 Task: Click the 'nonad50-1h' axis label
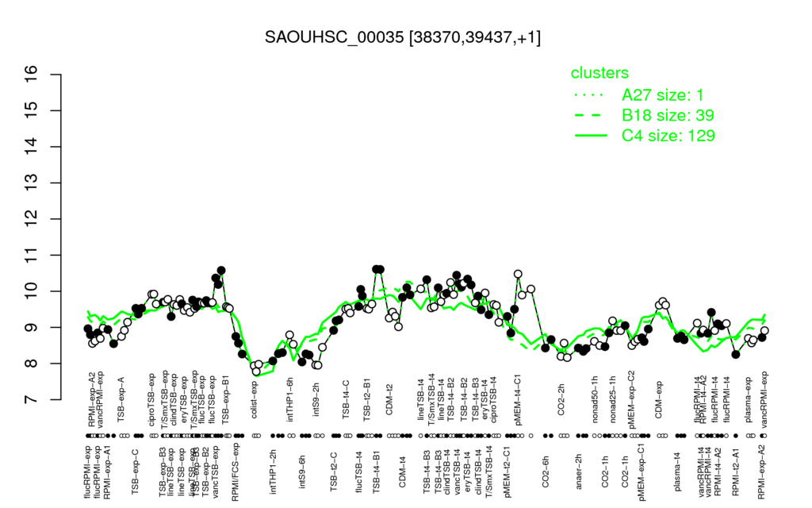click(595, 402)
